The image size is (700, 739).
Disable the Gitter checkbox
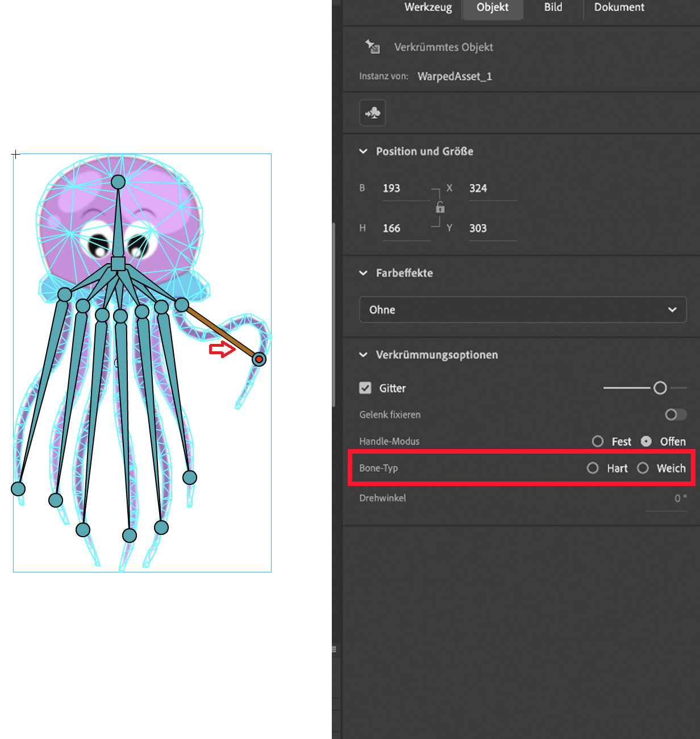[x=366, y=388]
